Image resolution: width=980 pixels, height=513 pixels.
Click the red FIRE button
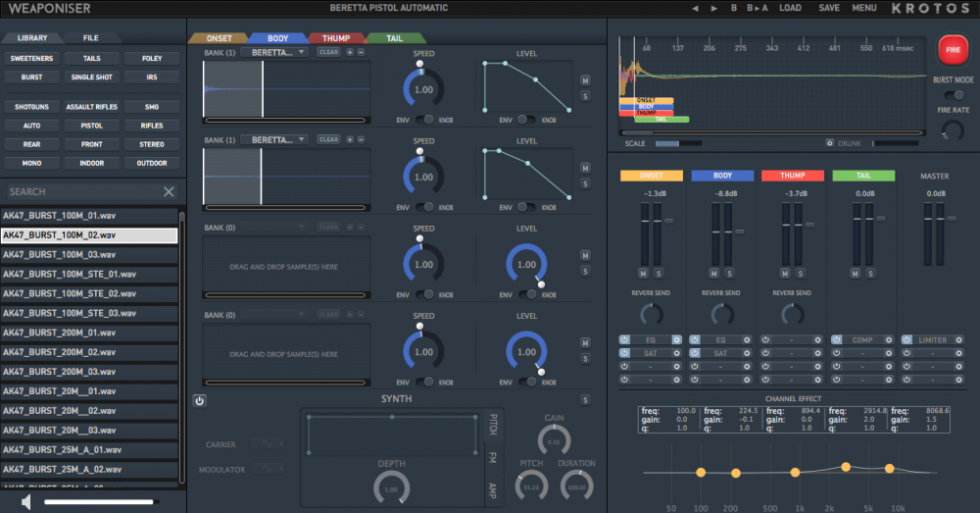tap(953, 50)
